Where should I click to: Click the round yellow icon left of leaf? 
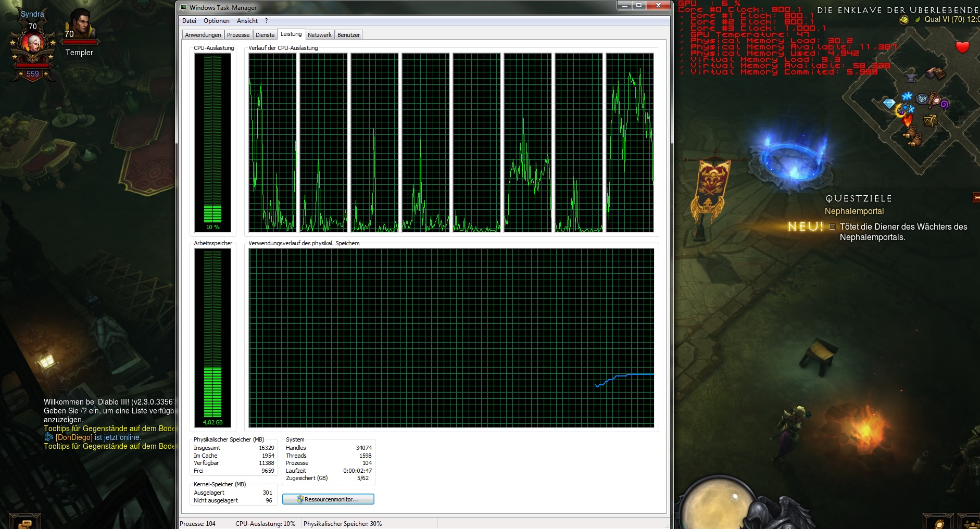click(904, 20)
